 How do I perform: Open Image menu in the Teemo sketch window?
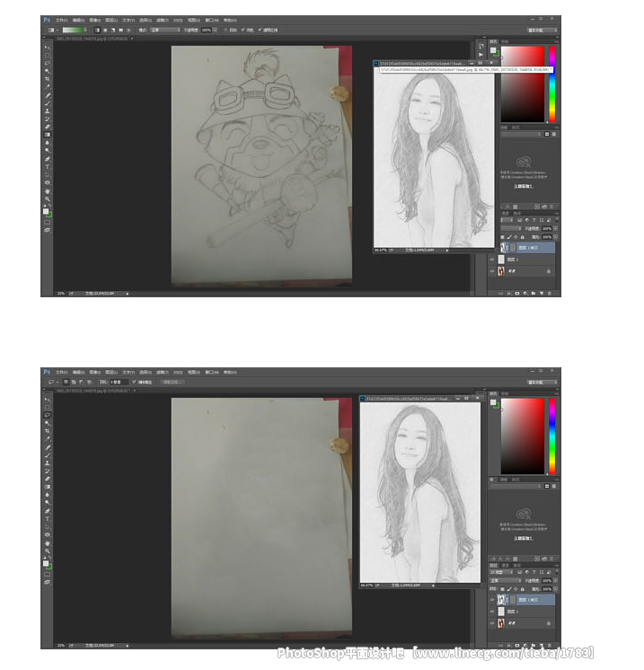point(95,20)
